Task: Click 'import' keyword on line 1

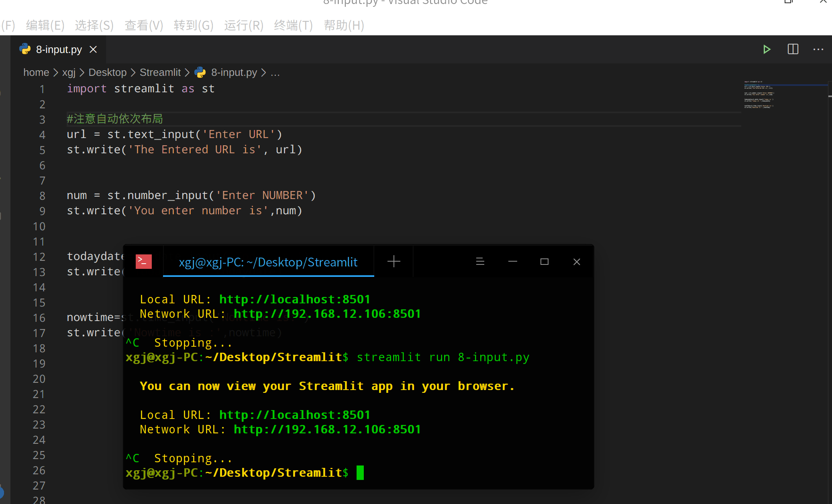Action: (87, 89)
